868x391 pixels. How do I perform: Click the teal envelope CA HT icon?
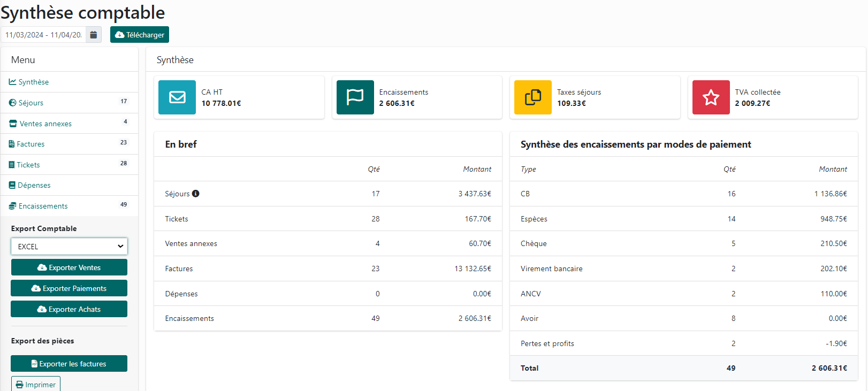tap(177, 97)
